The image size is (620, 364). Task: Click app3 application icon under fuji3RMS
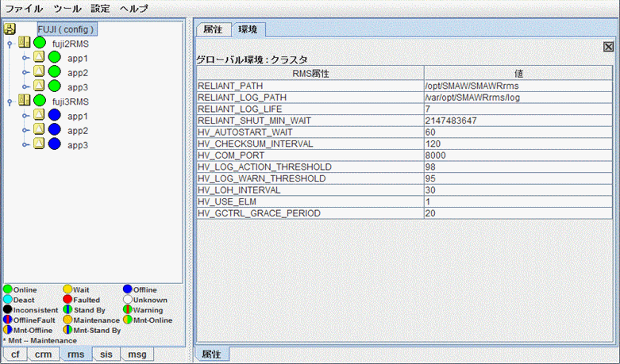(39, 144)
